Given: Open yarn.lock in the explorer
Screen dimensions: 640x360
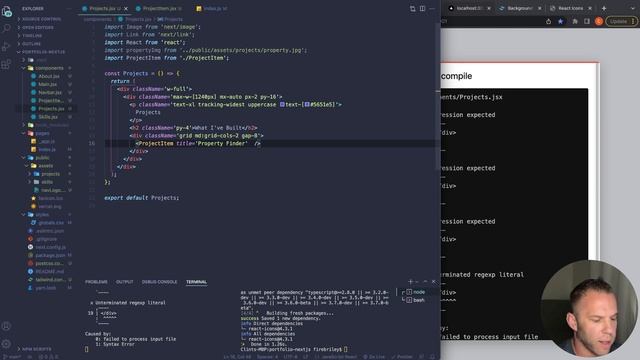Looking at the screenshot, I should coord(45,288).
